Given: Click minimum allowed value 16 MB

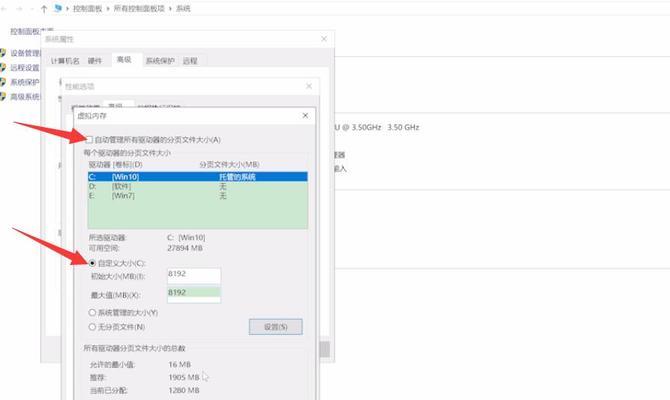Looking at the screenshot, I should (179, 365).
